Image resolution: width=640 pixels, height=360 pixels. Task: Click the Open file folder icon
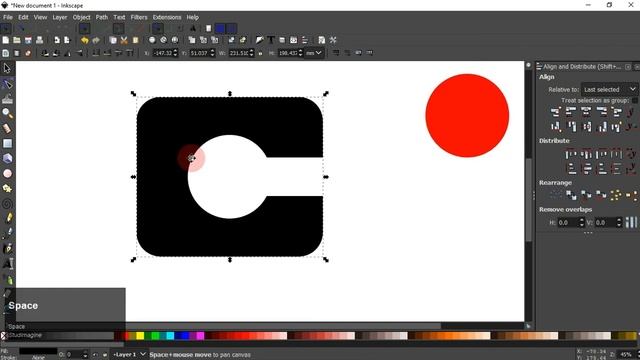coord(17,40)
